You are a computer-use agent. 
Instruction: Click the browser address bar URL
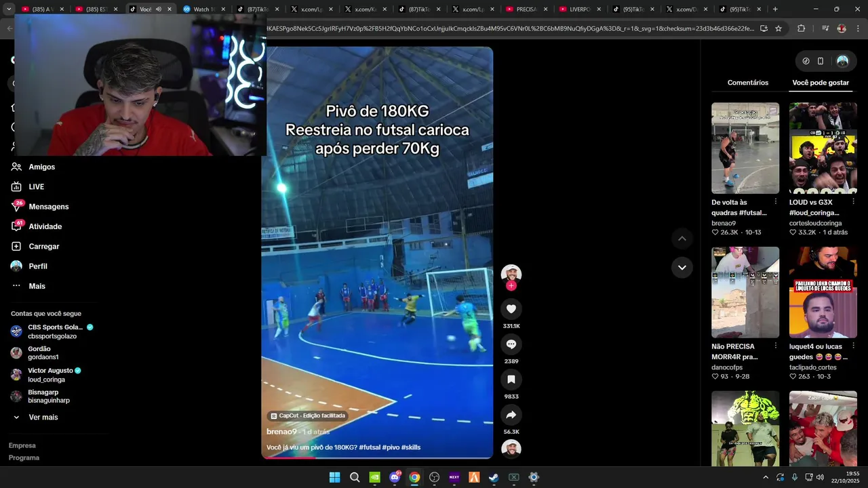(510, 28)
